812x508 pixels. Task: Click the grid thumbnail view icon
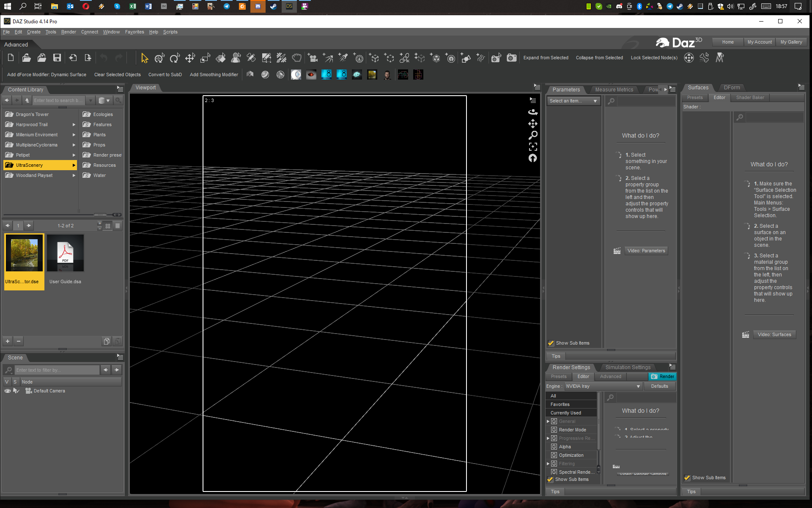pos(108,226)
